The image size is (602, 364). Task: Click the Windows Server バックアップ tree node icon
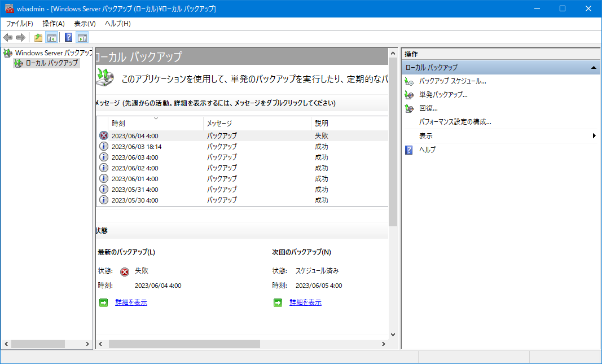point(8,53)
